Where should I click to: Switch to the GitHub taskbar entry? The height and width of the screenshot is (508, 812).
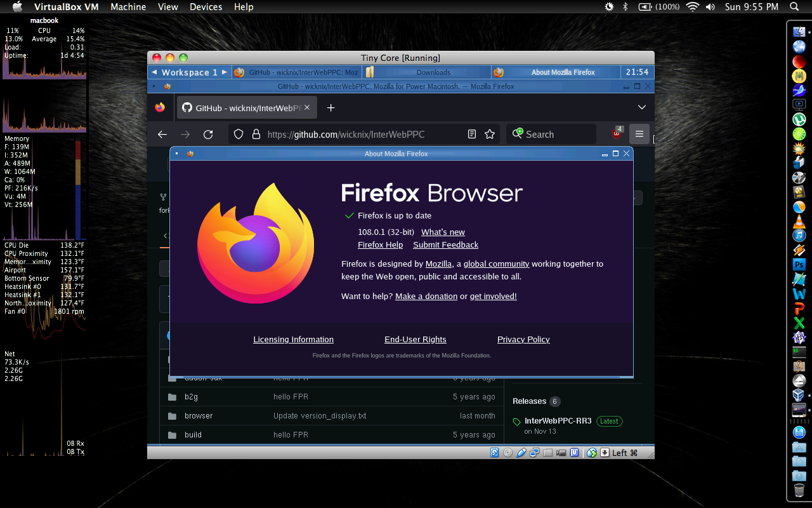[x=297, y=72]
